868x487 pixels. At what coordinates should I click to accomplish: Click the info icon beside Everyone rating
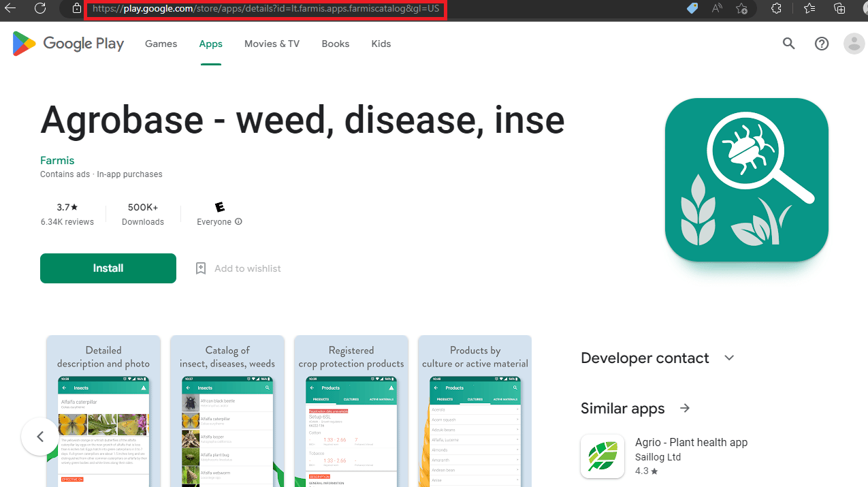(x=238, y=222)
